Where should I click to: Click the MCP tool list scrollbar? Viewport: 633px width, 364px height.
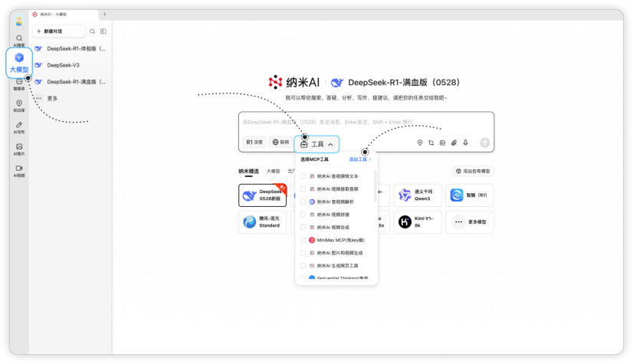click(x=375, y=185)
